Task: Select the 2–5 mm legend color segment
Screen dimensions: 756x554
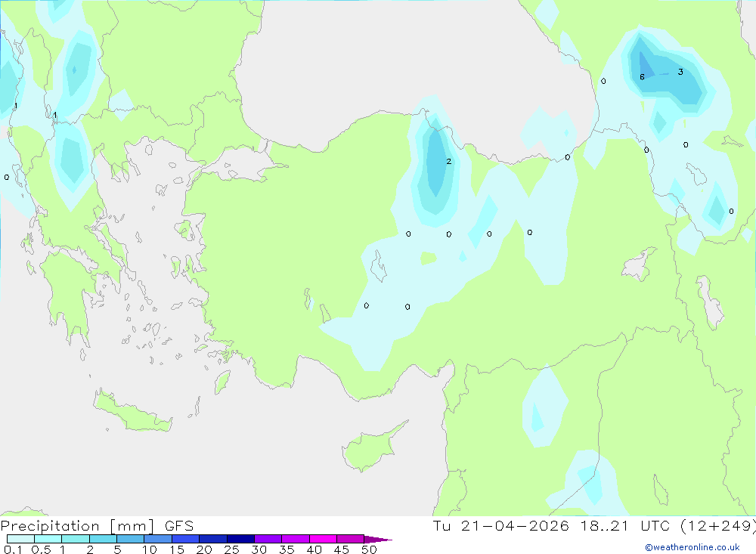Action: [103, 539]
